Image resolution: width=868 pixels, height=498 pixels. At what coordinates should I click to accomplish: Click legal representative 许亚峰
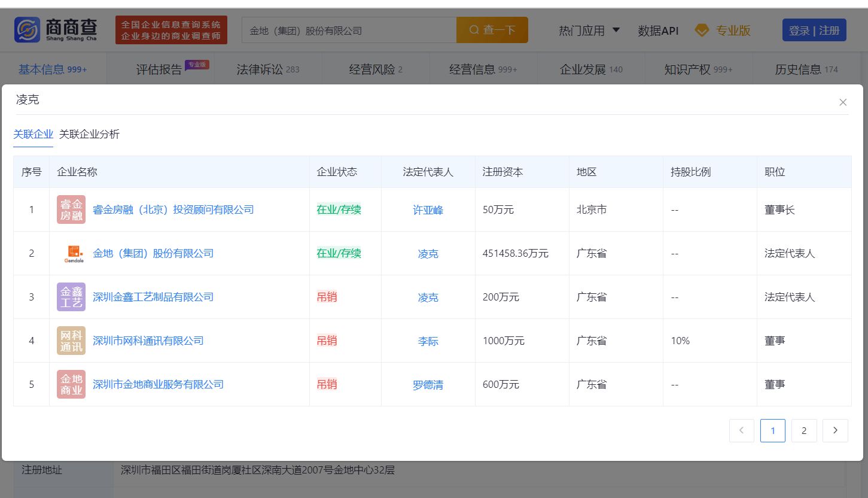(428, 210)
